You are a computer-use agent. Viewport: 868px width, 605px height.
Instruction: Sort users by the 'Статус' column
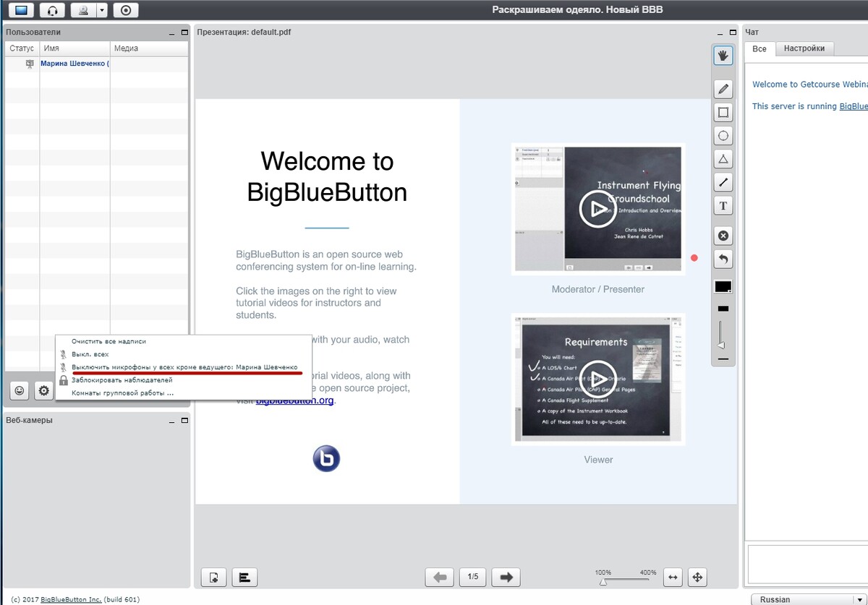pyautogui.click(x=22, y=48)
